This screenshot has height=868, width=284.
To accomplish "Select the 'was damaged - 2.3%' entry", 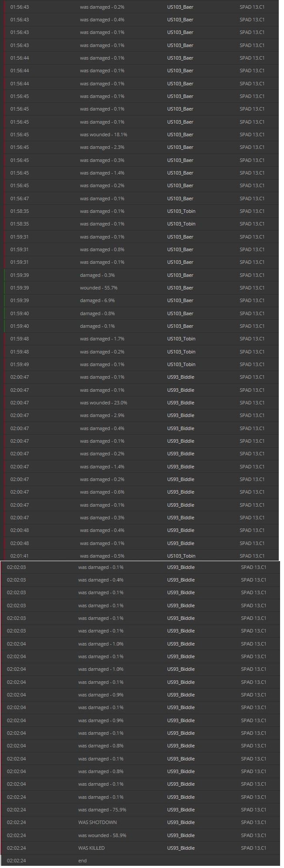I will (142, 147).
